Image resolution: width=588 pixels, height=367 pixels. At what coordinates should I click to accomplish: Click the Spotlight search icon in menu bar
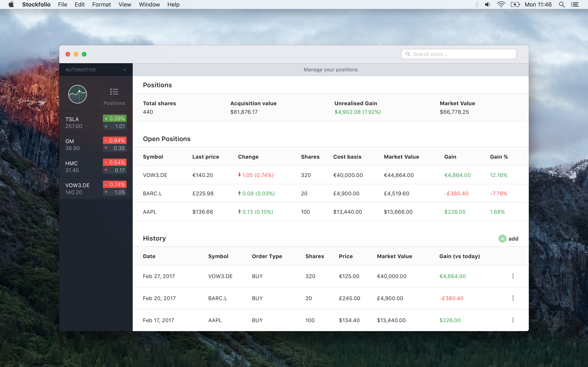(x=561, y=5)
